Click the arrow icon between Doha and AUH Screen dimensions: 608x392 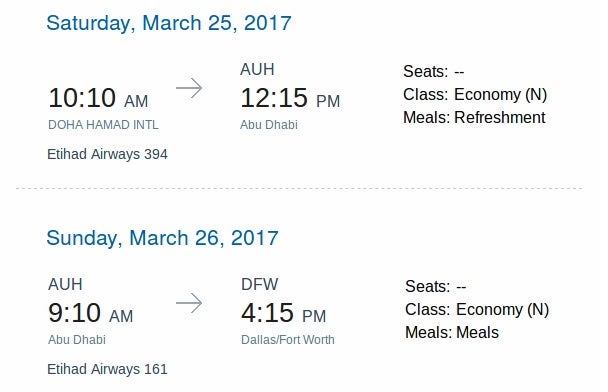(189, 88)
